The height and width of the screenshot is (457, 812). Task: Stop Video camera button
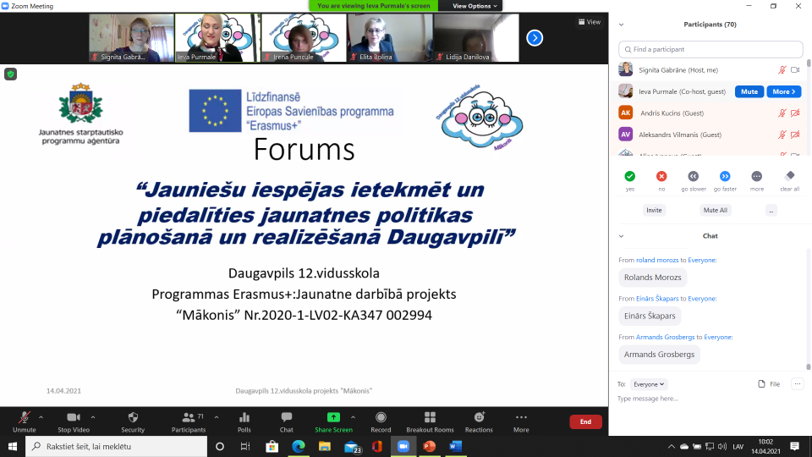[74, 422]
